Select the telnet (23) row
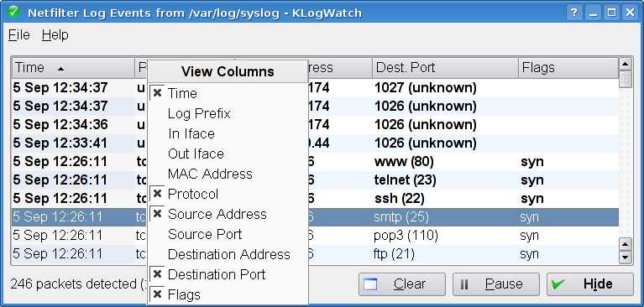644x307 pixels. click(x=315, y=180)
